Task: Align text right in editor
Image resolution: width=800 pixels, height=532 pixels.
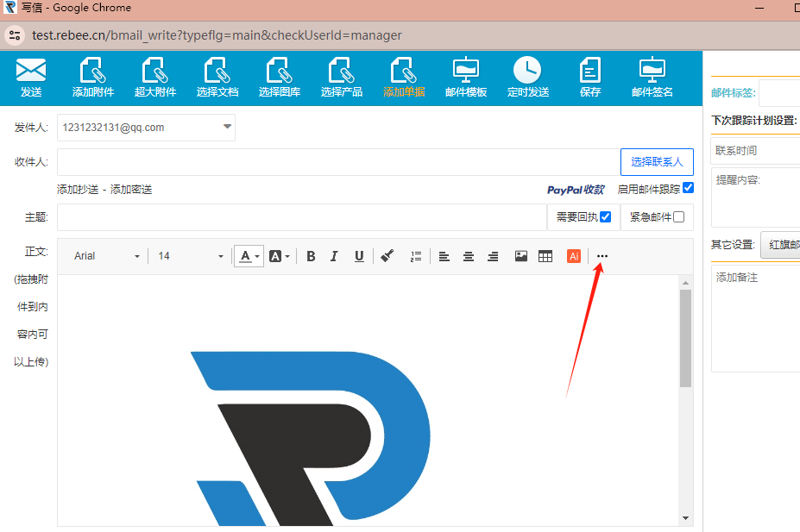Action: (493, 256)
